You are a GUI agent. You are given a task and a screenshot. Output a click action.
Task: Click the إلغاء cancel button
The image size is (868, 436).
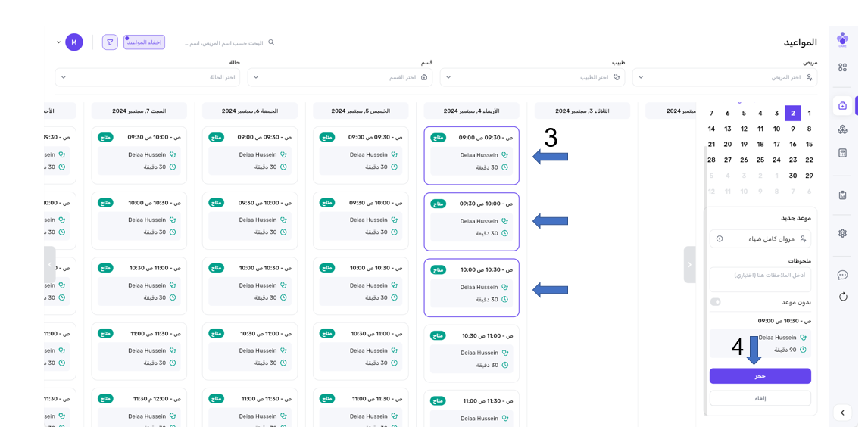[760, 398]
